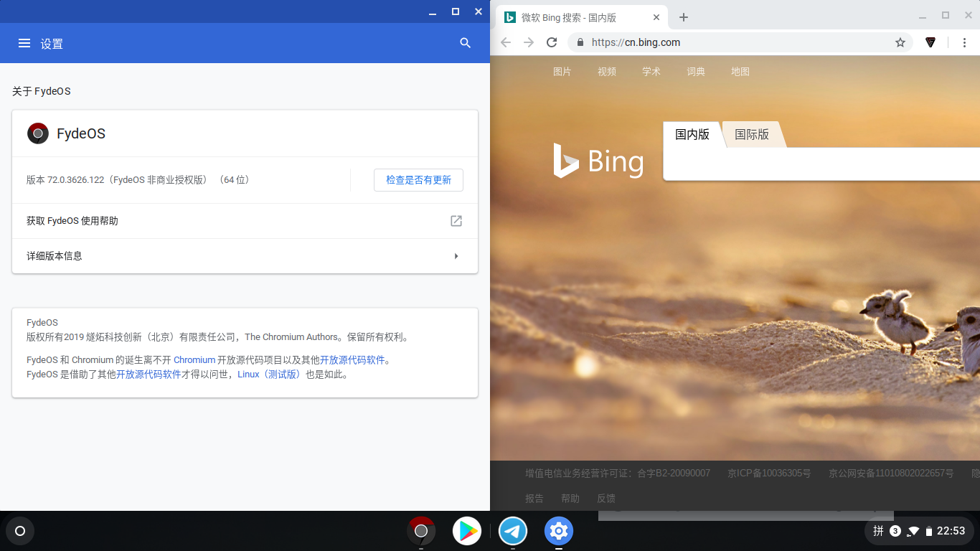980x551 pixels.
Task: Open Bing 地图 menu item
Action: pos(740,72)
